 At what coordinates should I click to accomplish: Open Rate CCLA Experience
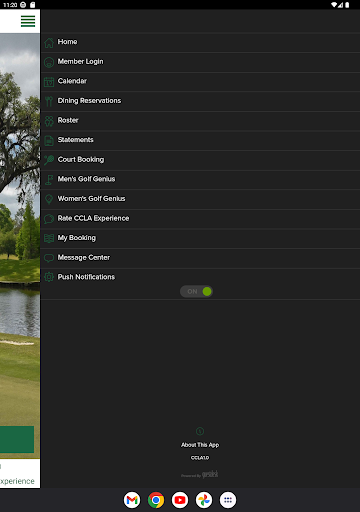pos(200,219)
